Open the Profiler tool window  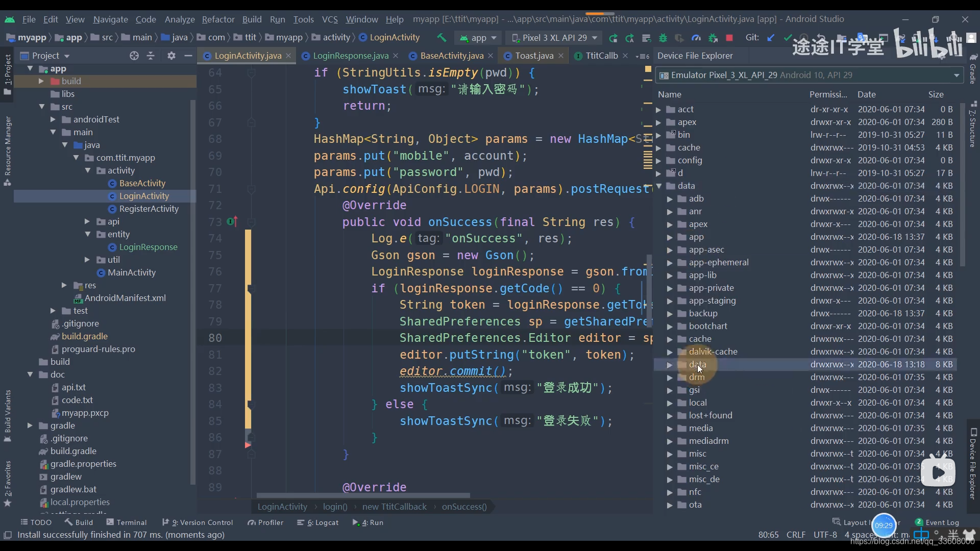[265, 522]
